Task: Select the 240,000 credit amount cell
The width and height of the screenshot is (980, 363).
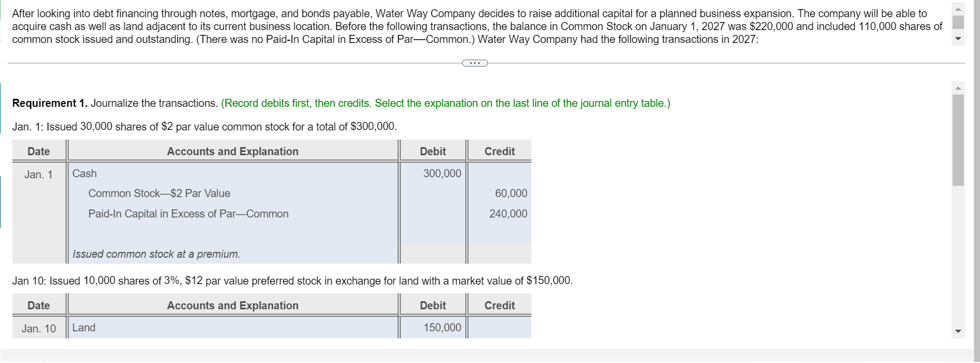Action: (x=499, y=213)
